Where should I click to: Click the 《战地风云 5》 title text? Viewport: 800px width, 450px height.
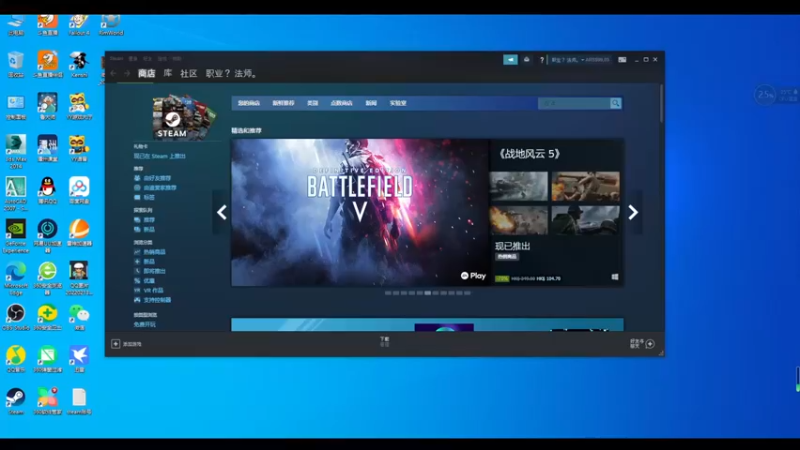coord(529,154)
